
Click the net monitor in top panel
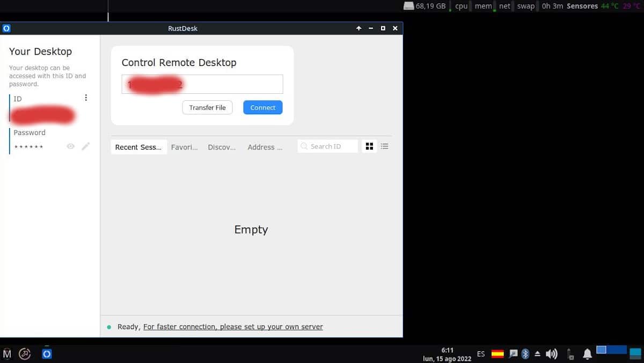coord(504,6)
